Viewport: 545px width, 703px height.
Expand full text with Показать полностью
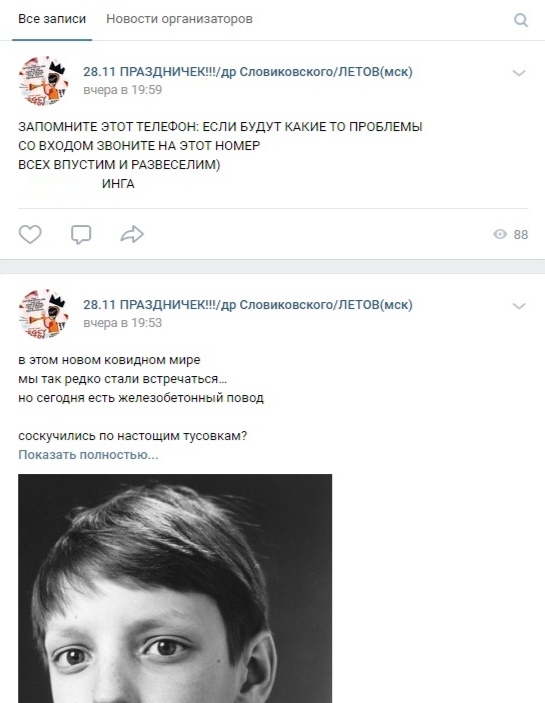(88, 455)
